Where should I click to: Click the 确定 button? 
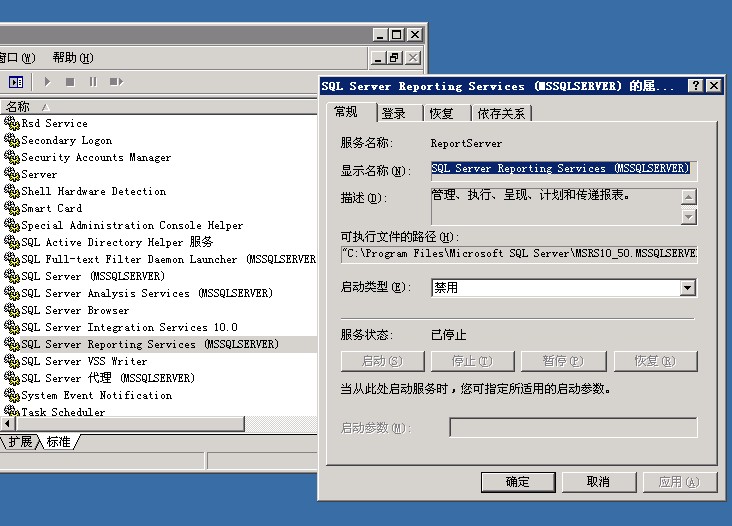tap(518, 482)
